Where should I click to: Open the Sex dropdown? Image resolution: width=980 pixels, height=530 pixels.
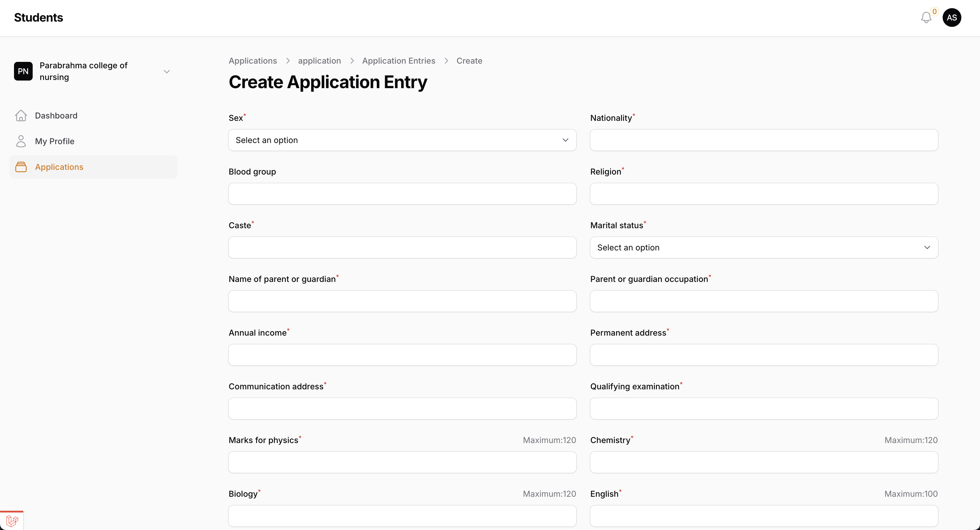[402, 140]
